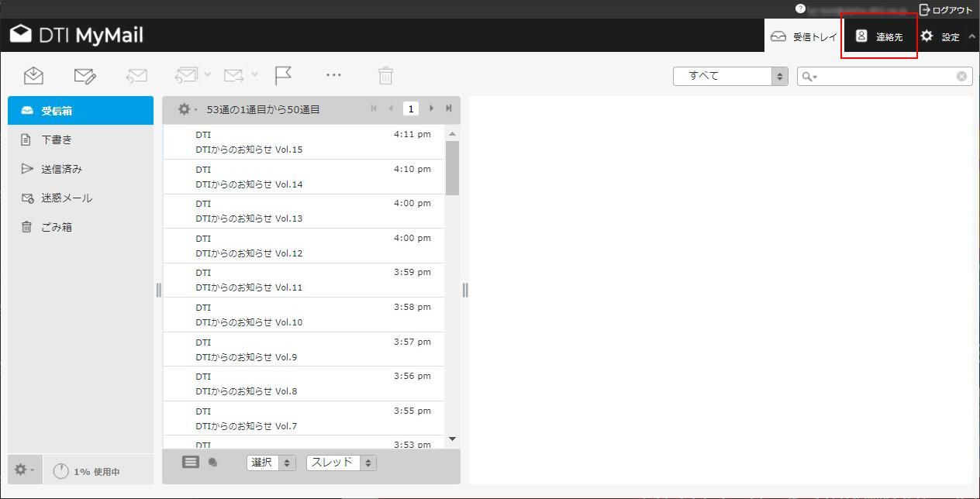Click the folder pane splitter handle
Screen dimensions: 980x499
pyautogui.click(x=158, y=290)
